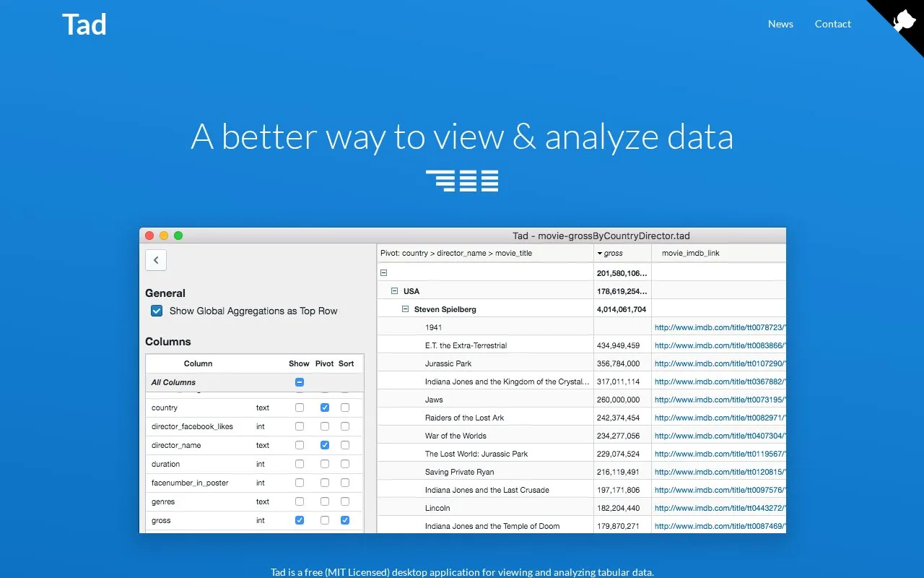Collapse the USA pivot group
924x578 pixels.
click(x=395, y=291)
